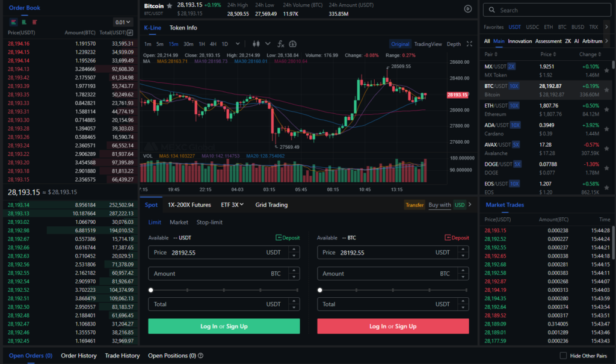Click the orange Transfer button
The height and width of the screenshot is (364, 616).
pos(414,205)
